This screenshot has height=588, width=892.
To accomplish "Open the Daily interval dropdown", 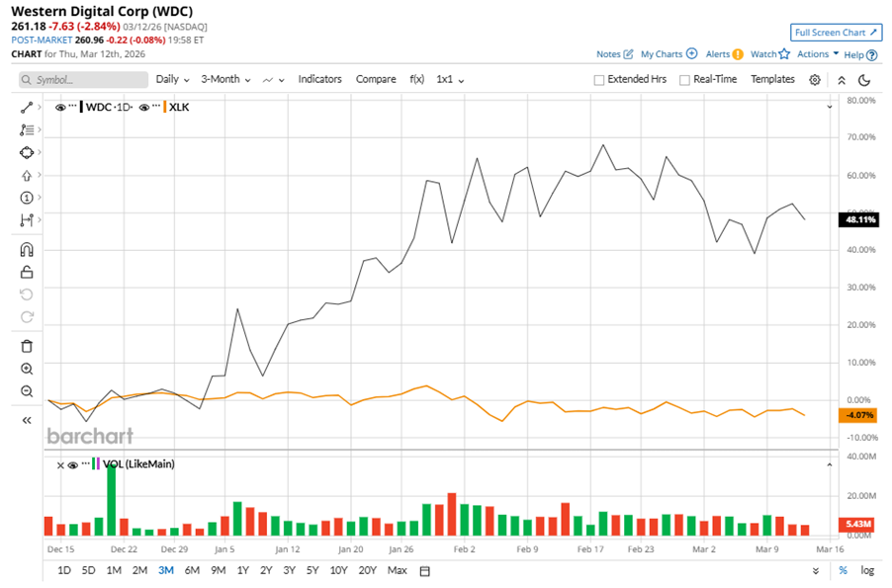I will (172, 80).
